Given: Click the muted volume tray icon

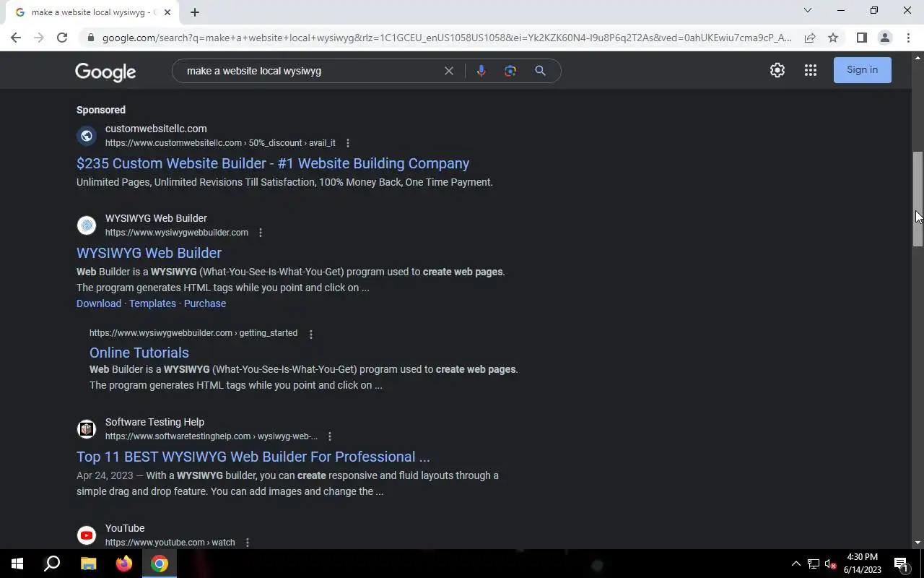Looking at the screenshot, I should (x=830, y=564).
